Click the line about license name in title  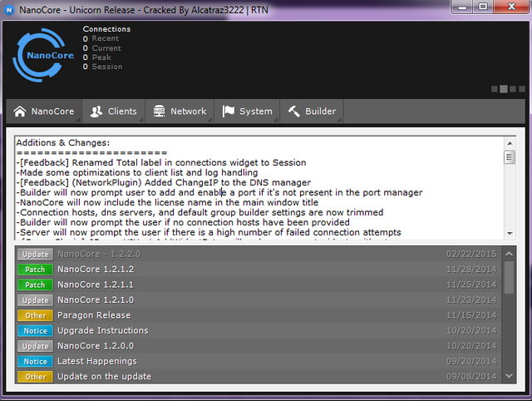tap(167, 203)
